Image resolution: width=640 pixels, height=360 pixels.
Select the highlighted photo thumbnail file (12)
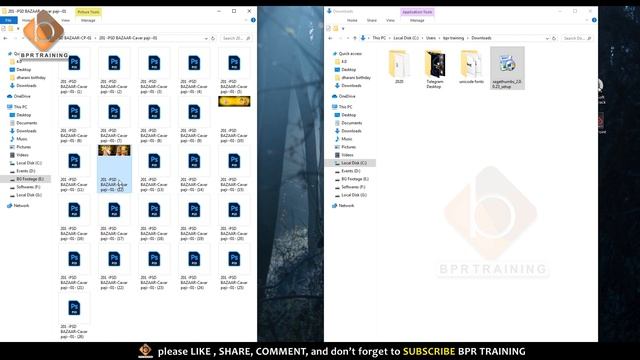[114, 168]
